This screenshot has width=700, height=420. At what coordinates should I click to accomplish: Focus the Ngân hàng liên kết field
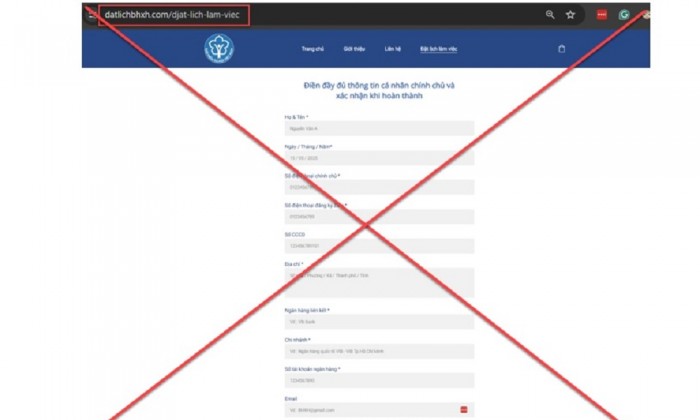[379, 321]
